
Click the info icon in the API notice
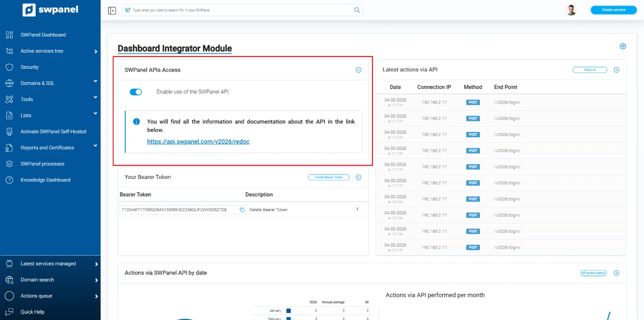(136, 121)
